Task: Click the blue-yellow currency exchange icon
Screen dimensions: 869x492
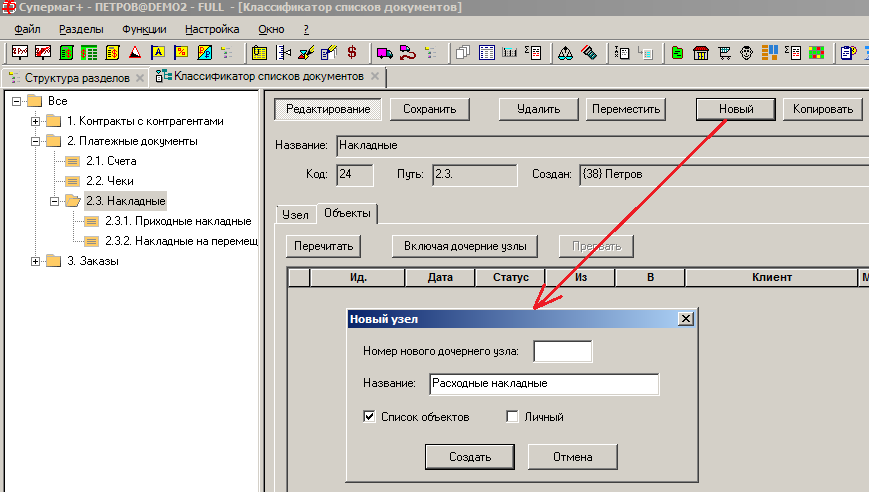Action: [x=205, y=53]
